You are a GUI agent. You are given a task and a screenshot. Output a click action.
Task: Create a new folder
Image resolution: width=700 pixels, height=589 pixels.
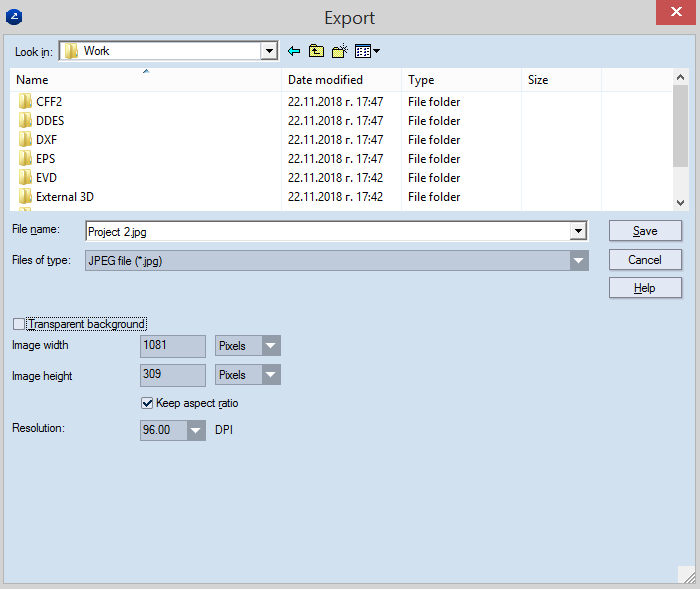tap(340, 51)
